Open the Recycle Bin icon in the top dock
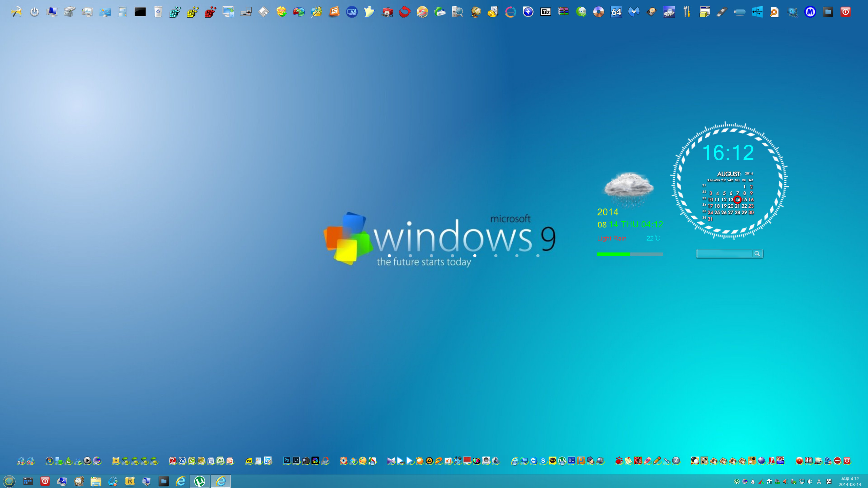 (x=158, y=12)
